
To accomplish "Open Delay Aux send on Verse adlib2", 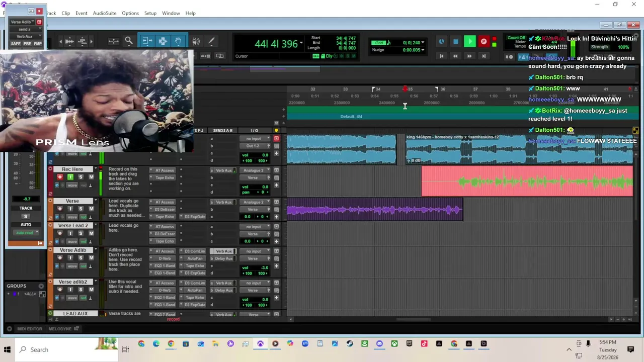I will pyautogui.click(x=224, y=290).
